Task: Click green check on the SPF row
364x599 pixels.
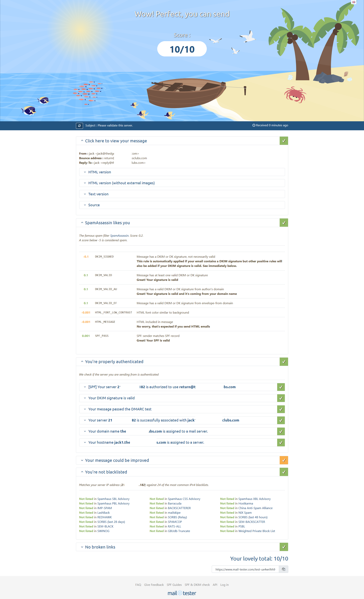Action: tap(281, 387)
